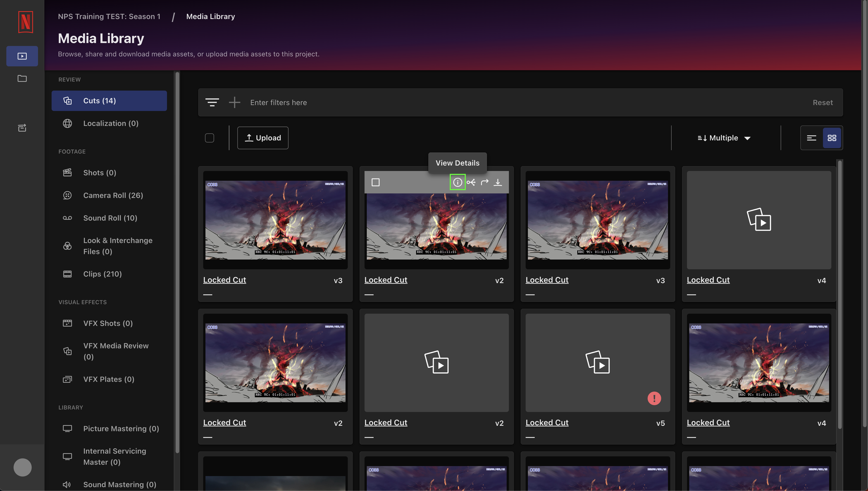
Task: Switch to list view layout
Action: pyautogui.click(x=811, y=138)
